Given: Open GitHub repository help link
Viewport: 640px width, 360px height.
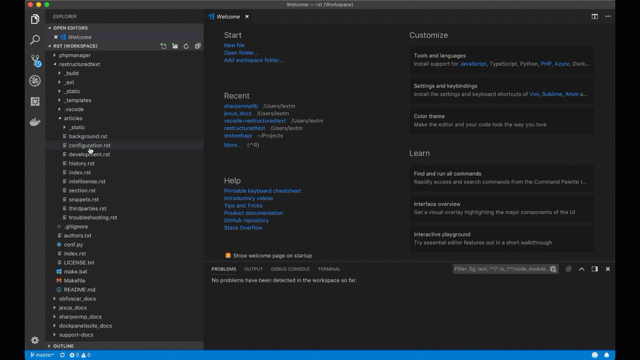Looking at the screenshot, I should point(246,220).
